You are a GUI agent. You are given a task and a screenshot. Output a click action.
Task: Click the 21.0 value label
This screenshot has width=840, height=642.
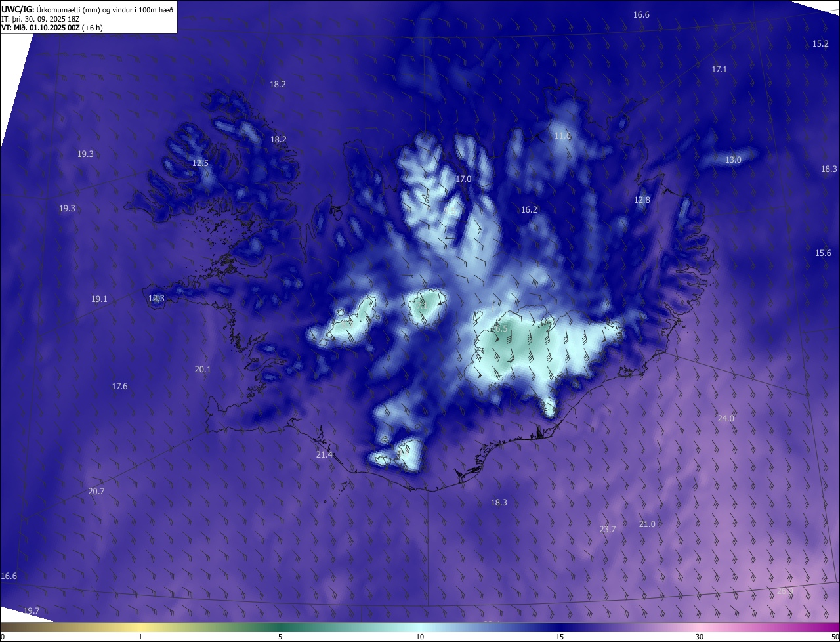pos(647,524)
